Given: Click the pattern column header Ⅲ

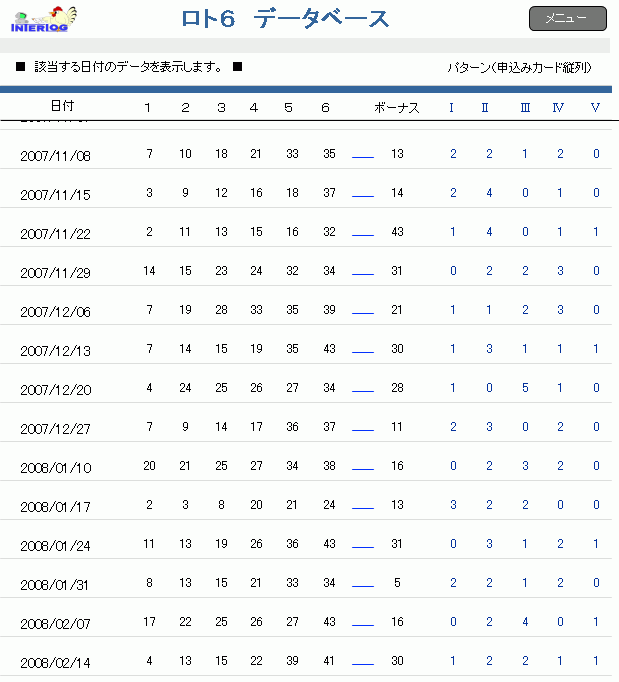Looking at the screenshot, I should 525,107.
